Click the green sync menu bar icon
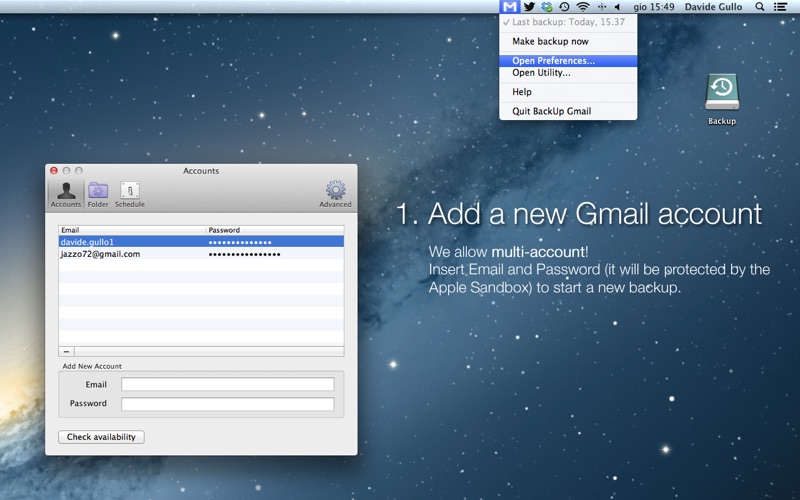Viewport: 800px width, 500px height. (x=547, y=7)
